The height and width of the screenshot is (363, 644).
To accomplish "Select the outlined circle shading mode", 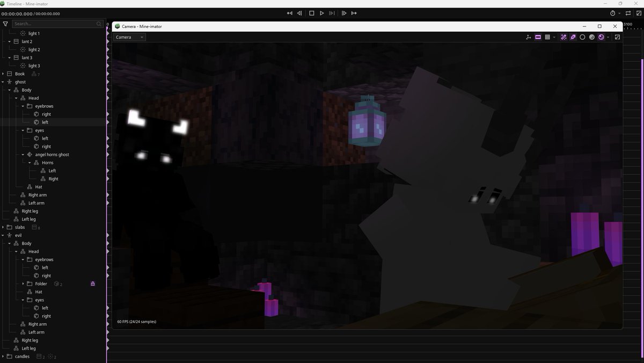I will pos(582,37).
